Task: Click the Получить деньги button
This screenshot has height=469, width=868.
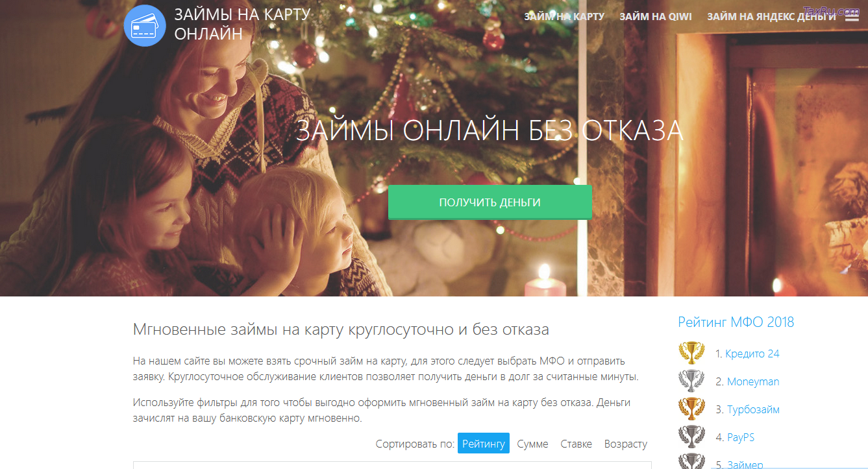Action: click(x=490, y=202)
